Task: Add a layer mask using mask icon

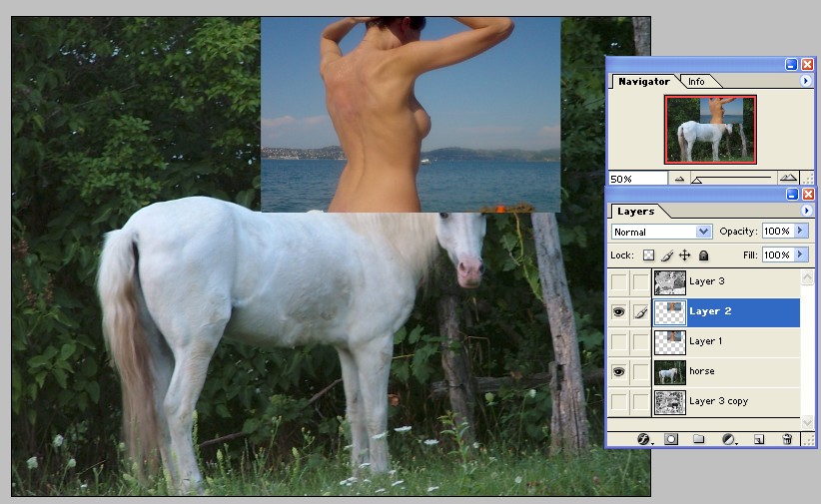Action: coord(671,439)
